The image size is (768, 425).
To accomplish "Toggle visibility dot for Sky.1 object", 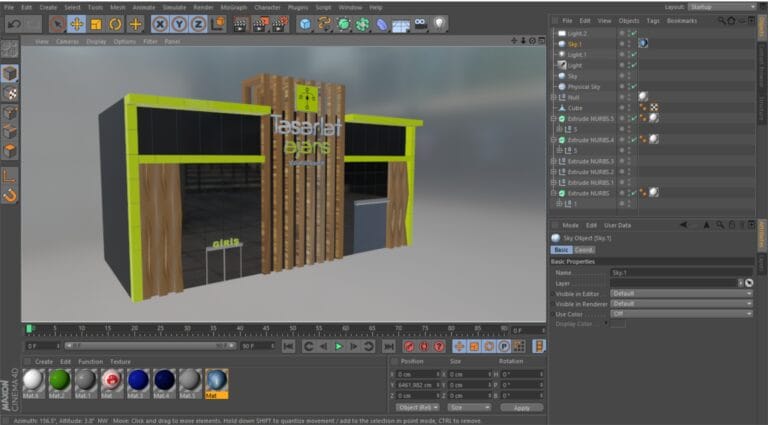I will tap(622, 44).
